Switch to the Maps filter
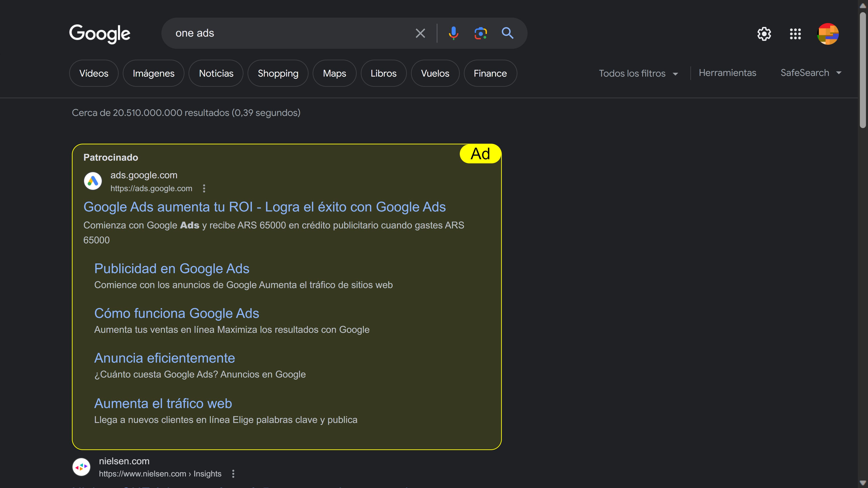 pos(334,73)
